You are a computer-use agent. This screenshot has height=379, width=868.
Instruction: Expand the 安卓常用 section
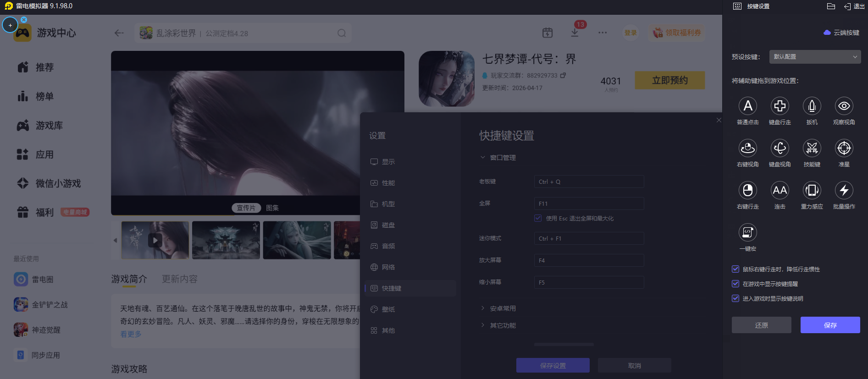[x=503, y=308]
